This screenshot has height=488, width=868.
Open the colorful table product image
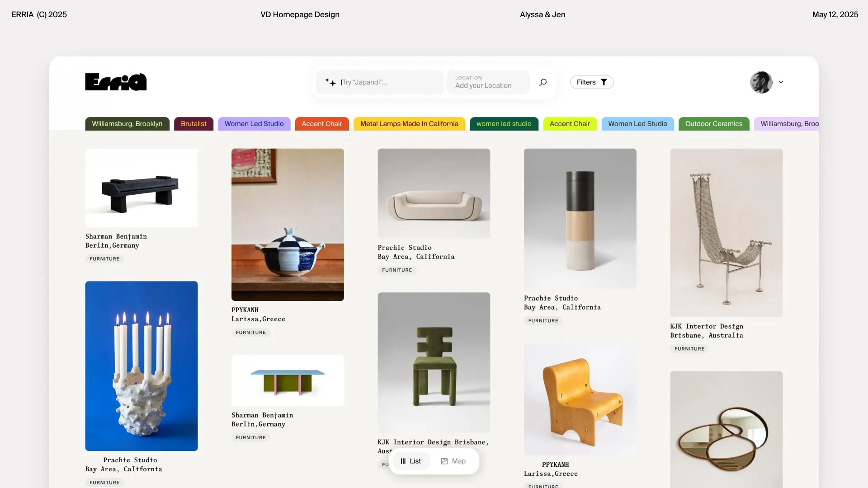(x=288, y=380)
